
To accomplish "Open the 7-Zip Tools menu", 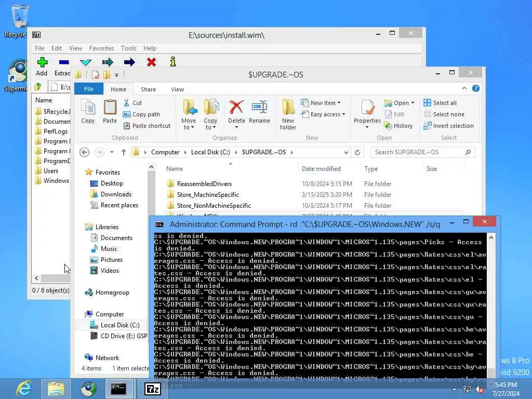I will click(x=129, y=48).
